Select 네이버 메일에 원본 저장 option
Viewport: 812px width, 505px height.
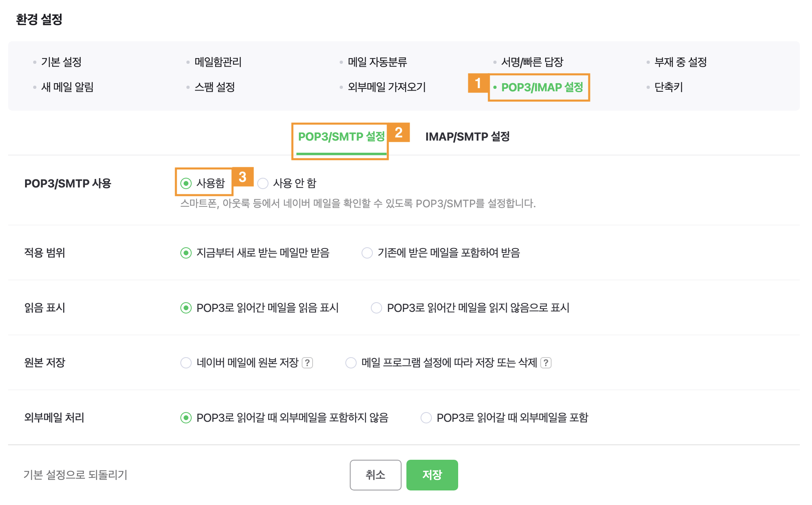[x=186, y=363]
